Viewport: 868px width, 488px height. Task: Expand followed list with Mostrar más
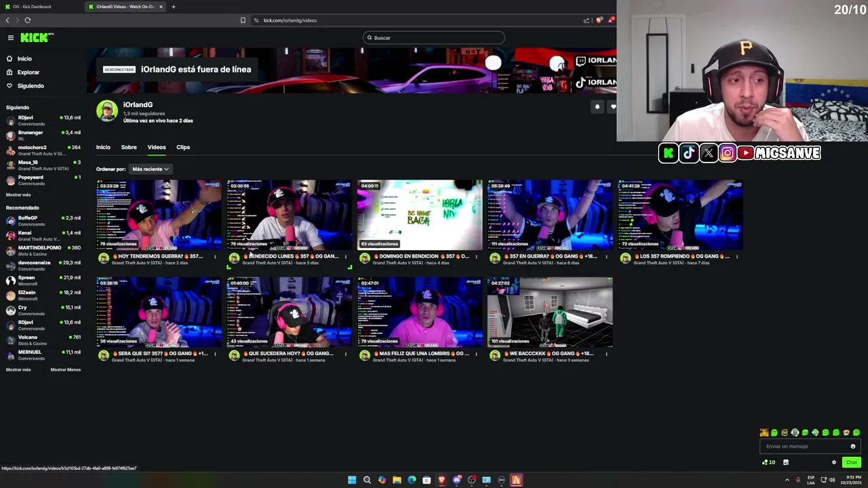(x=18, y=195)
